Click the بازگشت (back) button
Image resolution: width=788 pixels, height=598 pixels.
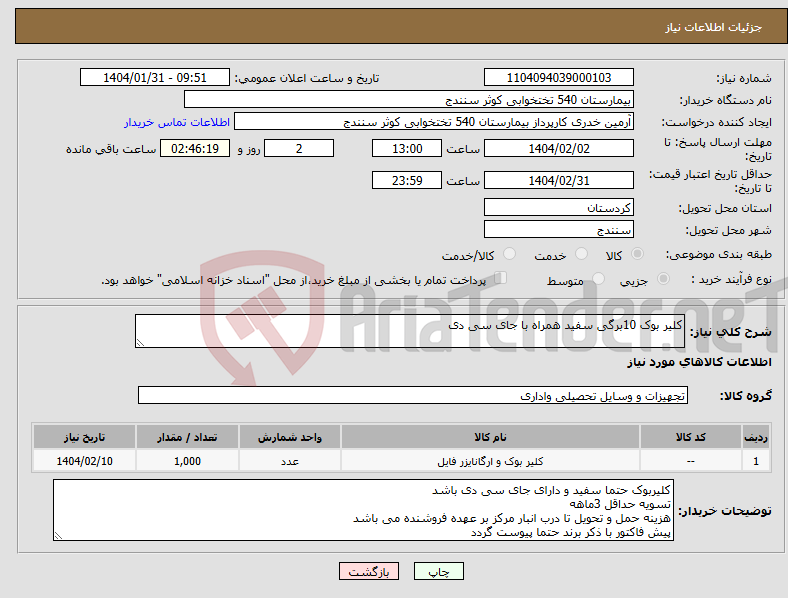369,571
